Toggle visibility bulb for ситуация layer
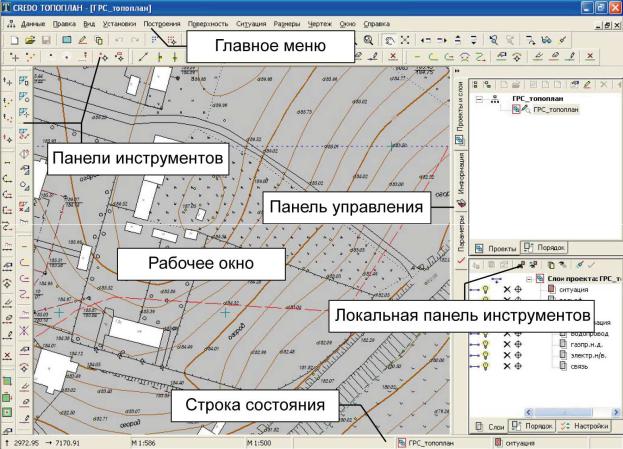The height and width of the screenshot is (449, 623). [486, 290]
